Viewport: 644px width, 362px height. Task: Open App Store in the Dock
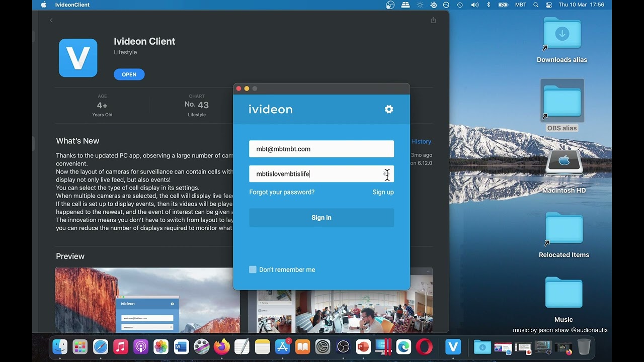click(282, 347)
